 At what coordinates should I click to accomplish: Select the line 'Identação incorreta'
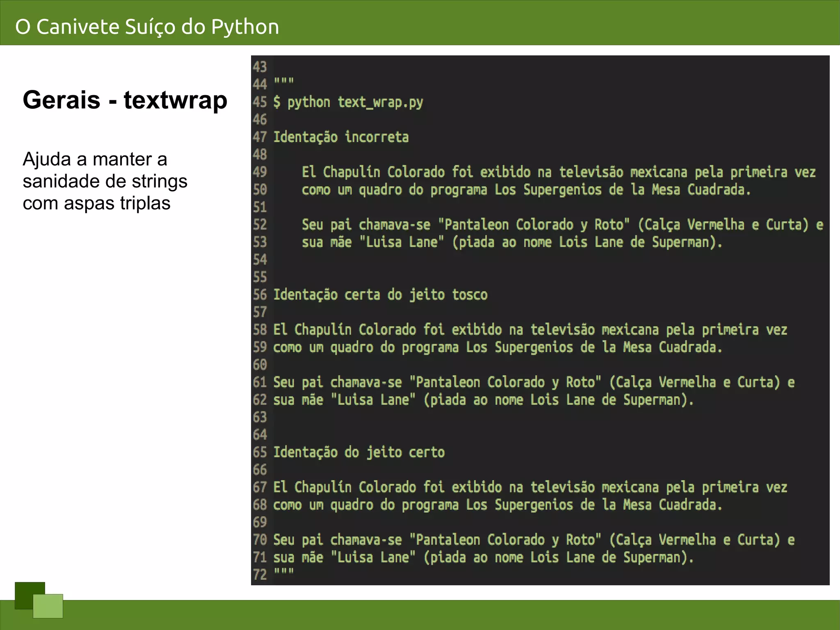(x=341, y=137)
